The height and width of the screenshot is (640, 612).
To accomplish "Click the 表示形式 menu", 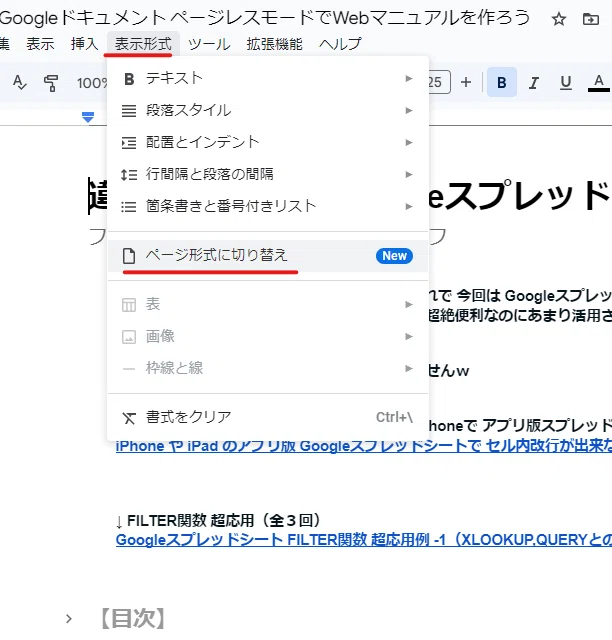I will [143, 44].
